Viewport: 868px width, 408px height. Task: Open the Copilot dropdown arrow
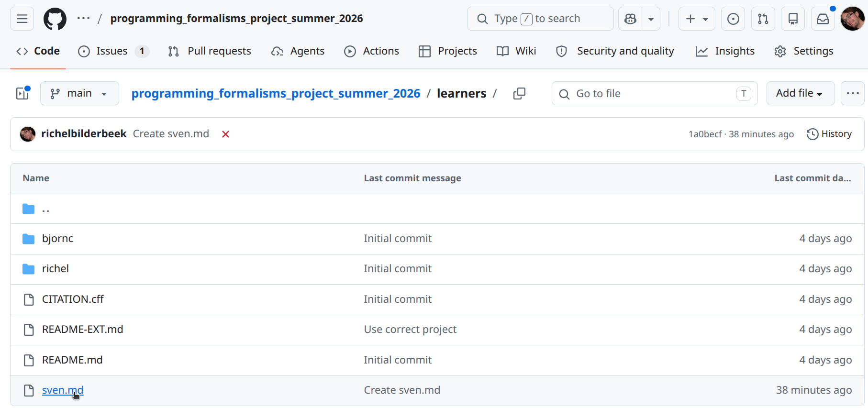[651, 19]
